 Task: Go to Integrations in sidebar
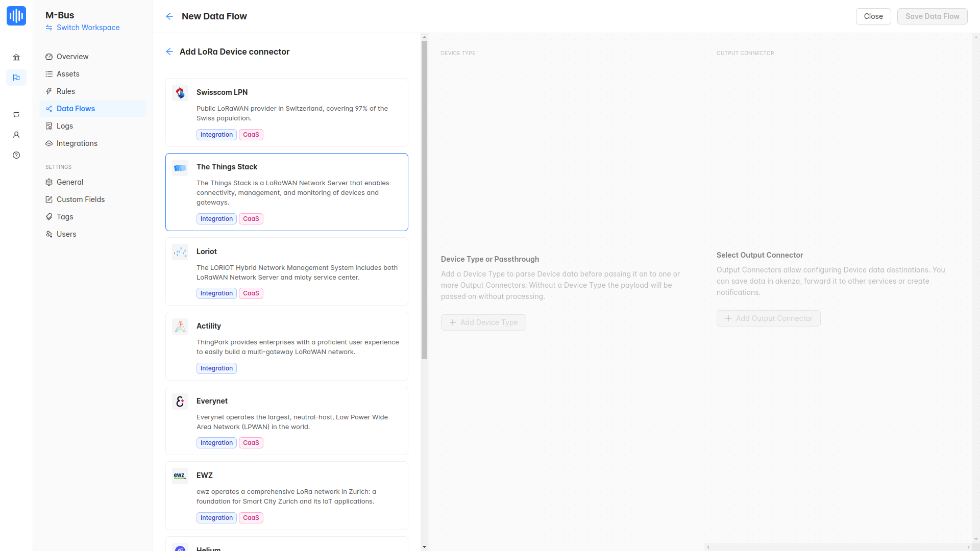77,143
